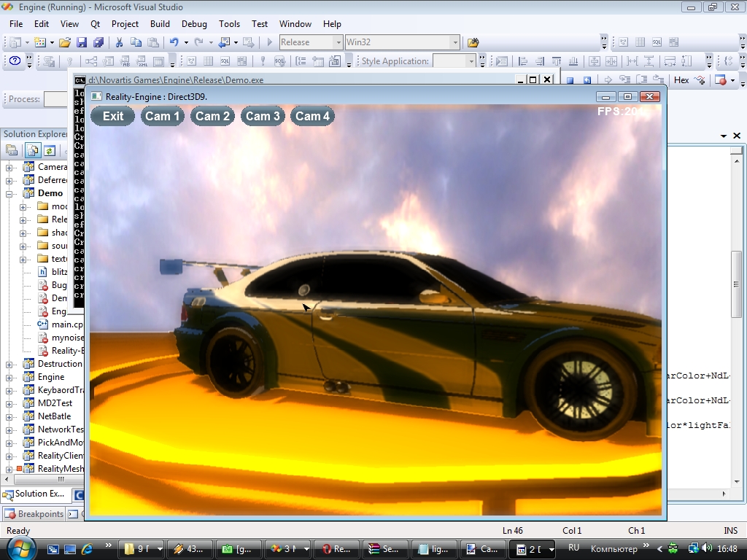
Task: Click the Windows Start orb
Action: [x=20, y=548]
